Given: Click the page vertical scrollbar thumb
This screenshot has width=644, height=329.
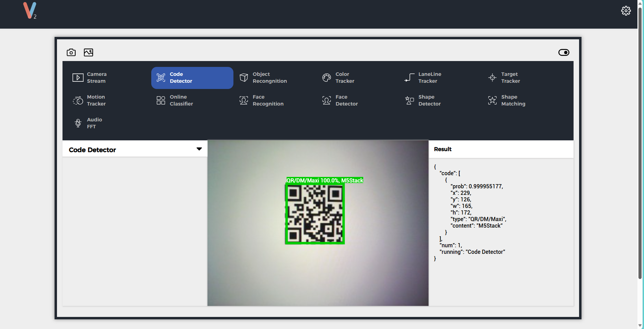Looking at the screenshot, I should click(640, 143).
